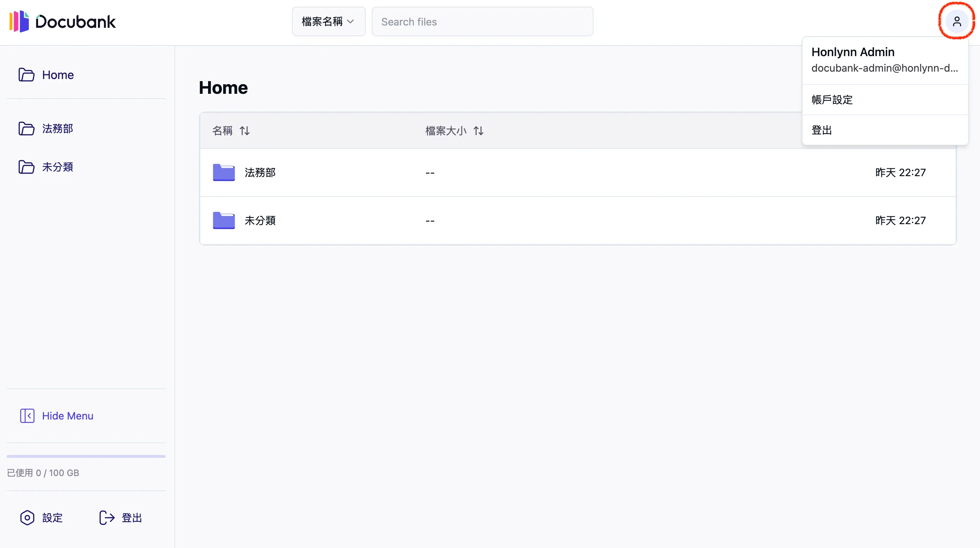The width and height of the screenshot is (980, 548).
Task: Select 法務部 in the sidebar tree
Action: [57, 129]
